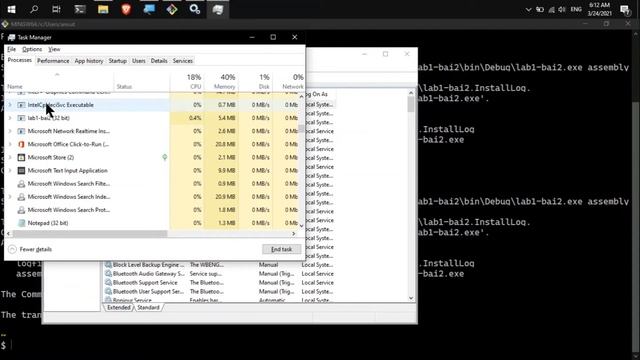The height and width of the screenshot is (360, 640).
Task: Select Microsoft Text Input Application icon
Action: point(21,170)
